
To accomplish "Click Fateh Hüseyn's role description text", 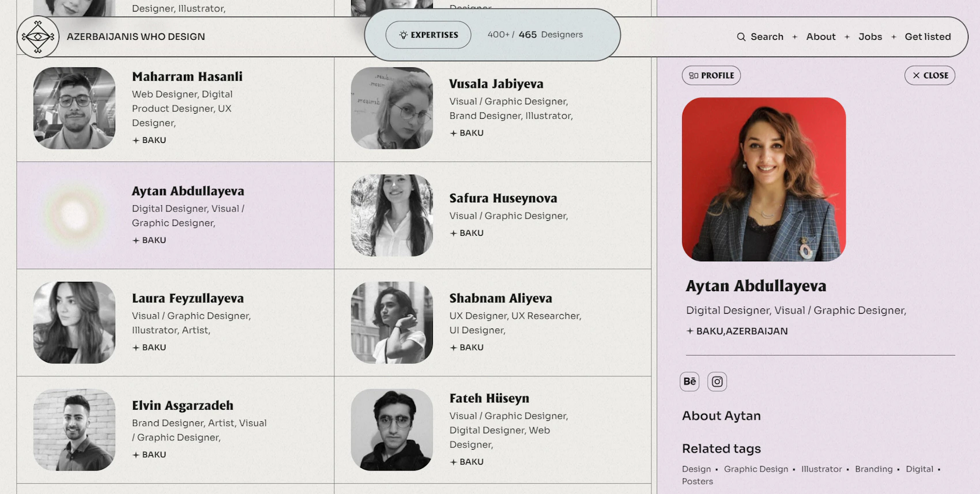I will coord(509,431).
